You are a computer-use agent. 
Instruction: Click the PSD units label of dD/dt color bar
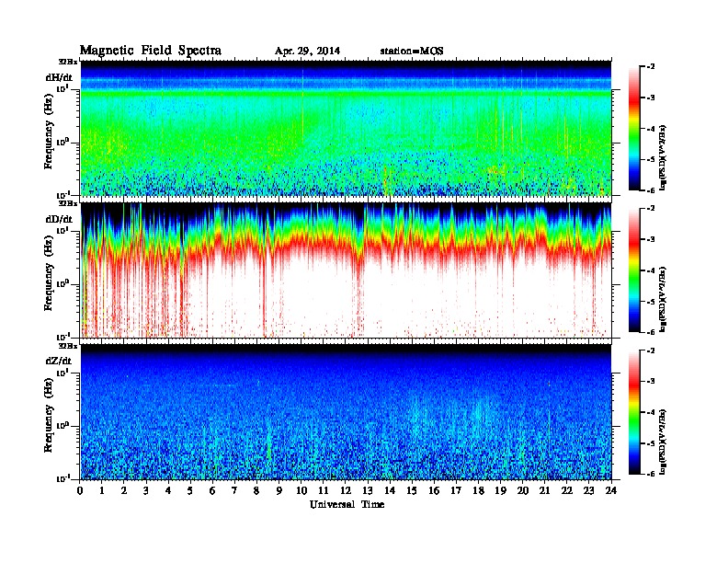(x=663, y=299)
